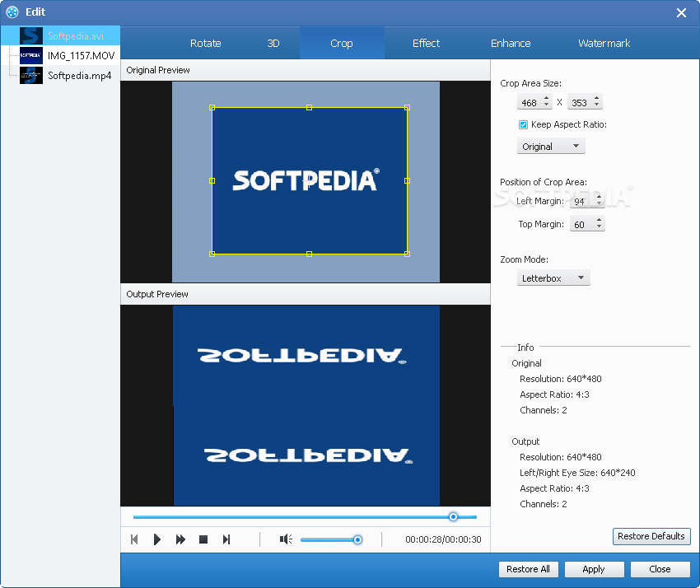
Task: Open the Letterbox zoom mode dropdown
Action: point(553,278)
